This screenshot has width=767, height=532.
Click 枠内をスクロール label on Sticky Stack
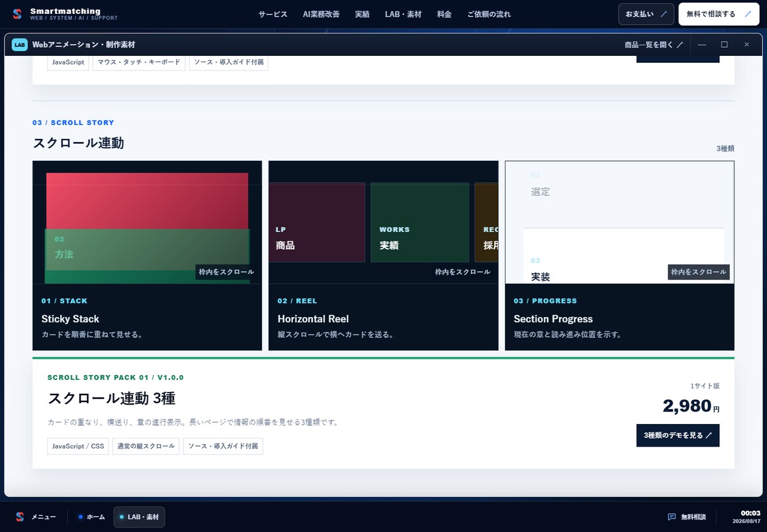tap(226, 272)
